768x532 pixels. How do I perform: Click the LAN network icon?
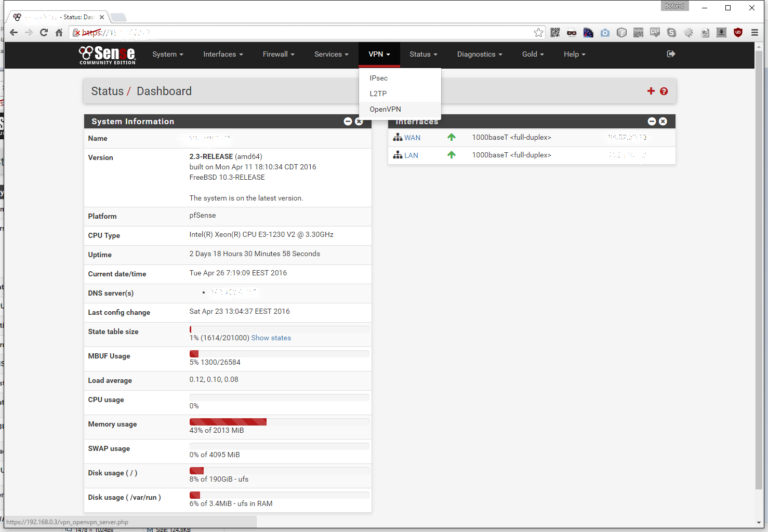click(x=398, y=155)
